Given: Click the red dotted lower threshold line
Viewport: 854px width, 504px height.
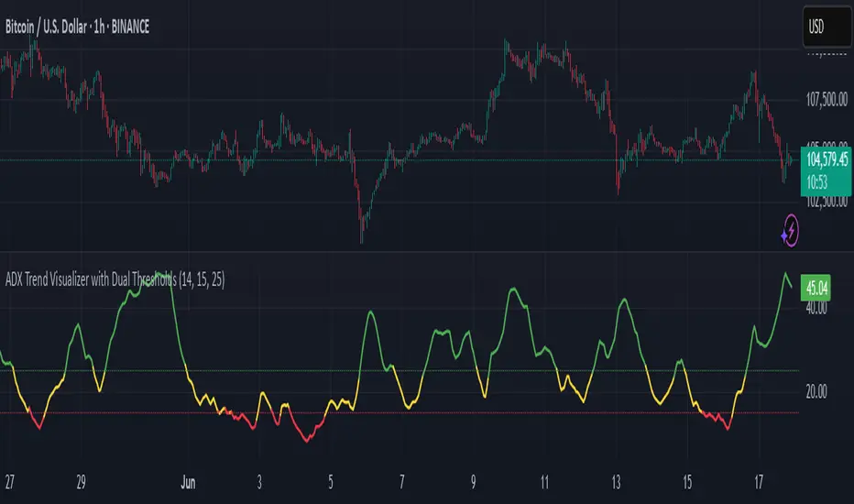Looking at the screenshot, I should (458, 412).
